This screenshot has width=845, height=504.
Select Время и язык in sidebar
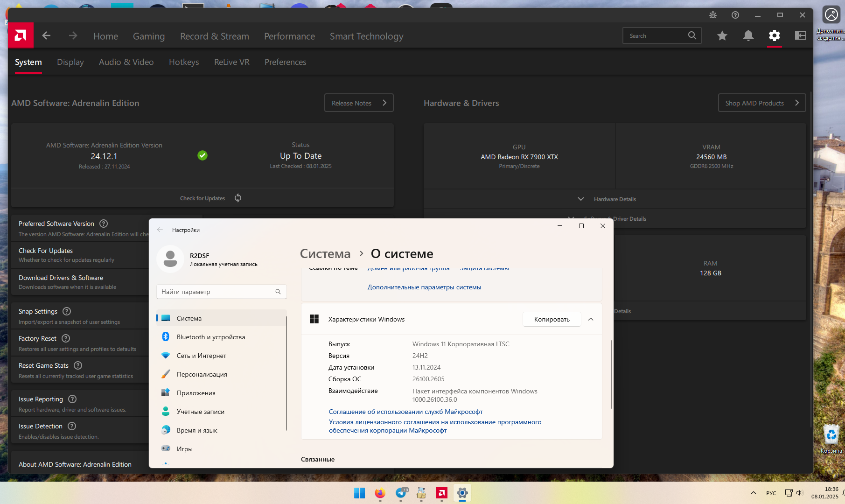[221, 430]
